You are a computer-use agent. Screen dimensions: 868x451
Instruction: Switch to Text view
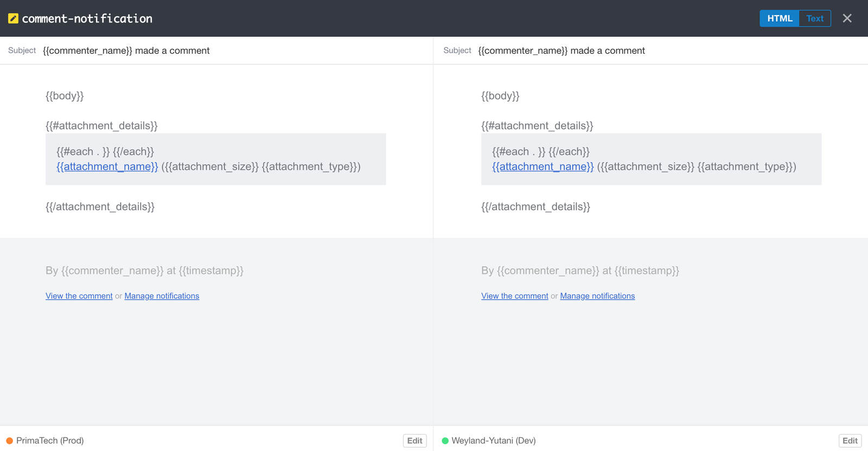(814, 18)
